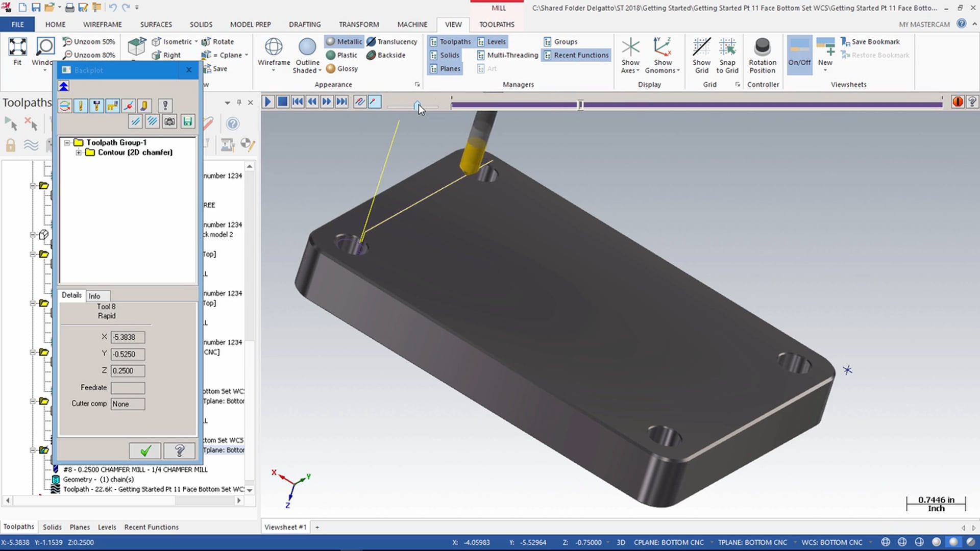Collapse Toolpath Group-1 in Backplot tree
The height and width of the screenshot is (551, 980).
click(67, 143)
